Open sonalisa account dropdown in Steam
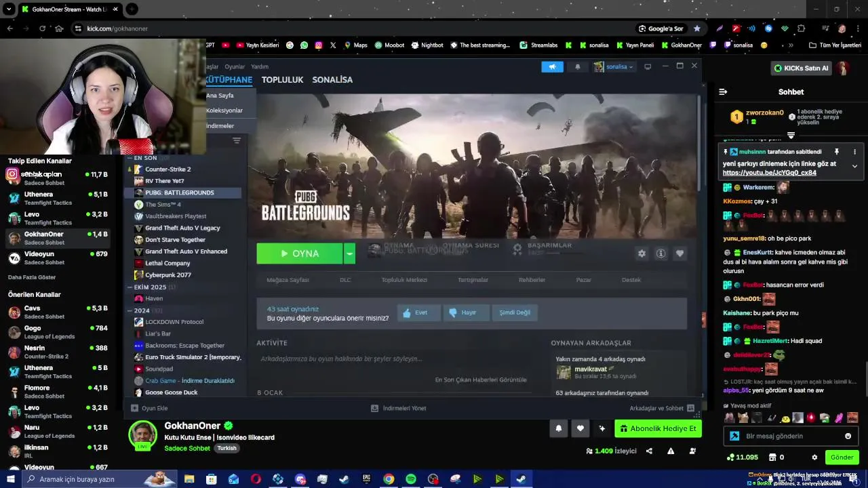868x488 pixels. [614, 66]
